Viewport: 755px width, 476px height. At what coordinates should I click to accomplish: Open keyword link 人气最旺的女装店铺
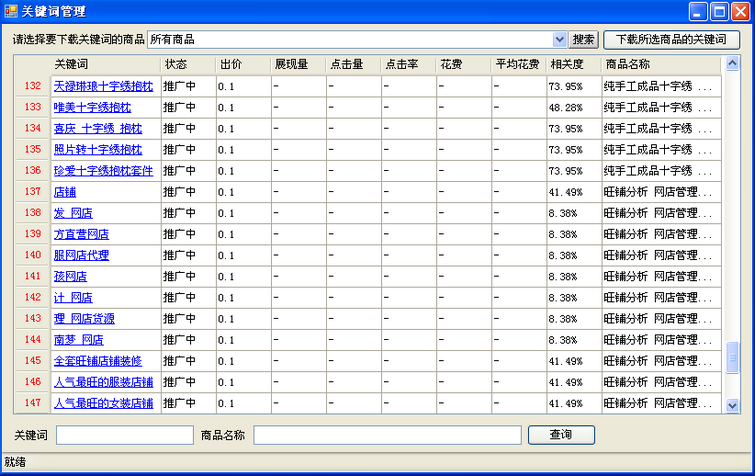tap(104, 403)
